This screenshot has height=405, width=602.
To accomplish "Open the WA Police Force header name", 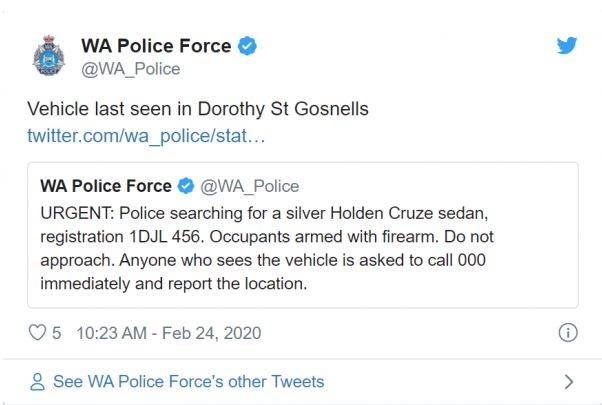I will pos(156,46).
